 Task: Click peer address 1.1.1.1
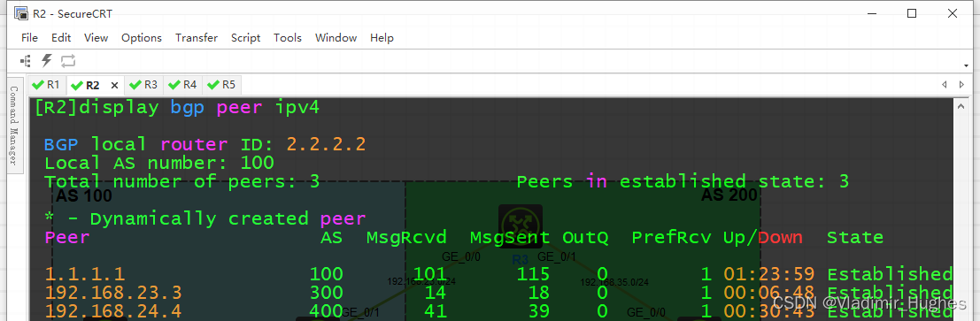pyautogui.click(x=85, y=274)
